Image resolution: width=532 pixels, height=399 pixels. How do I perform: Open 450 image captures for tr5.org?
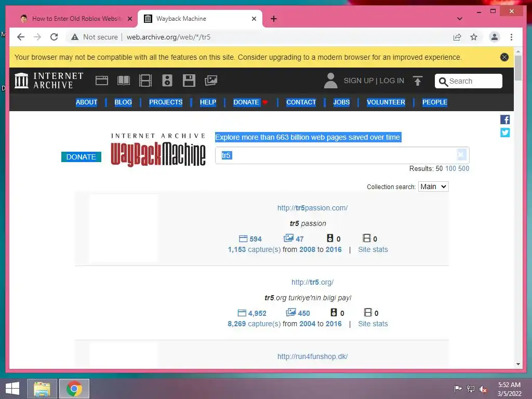click(298, 313)
